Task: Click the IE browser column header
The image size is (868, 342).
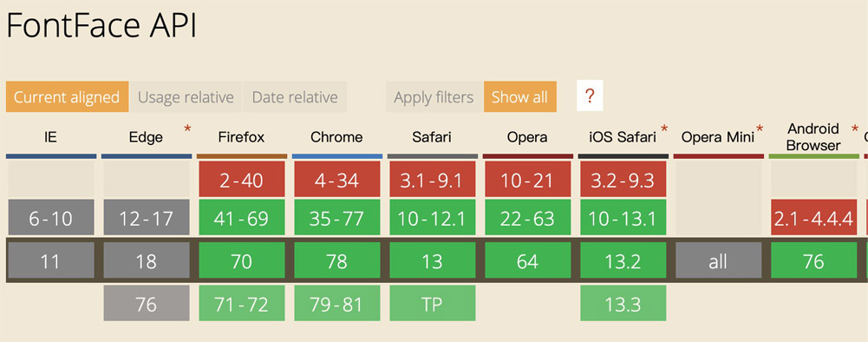Action: [x=50, y=137]
